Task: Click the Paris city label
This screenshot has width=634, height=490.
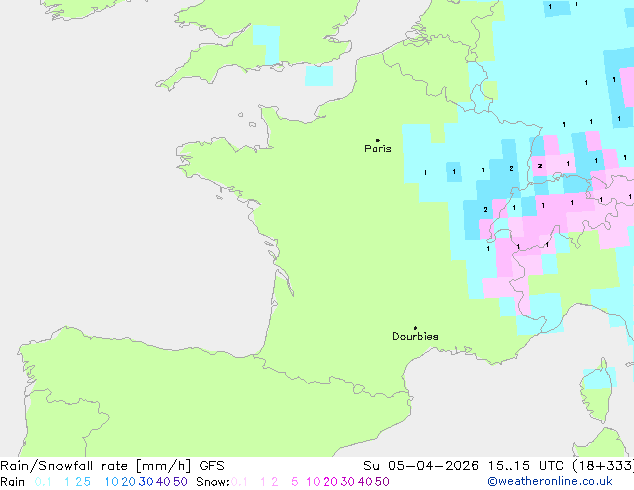Action: pyautogui.click(x=378, y=148)
